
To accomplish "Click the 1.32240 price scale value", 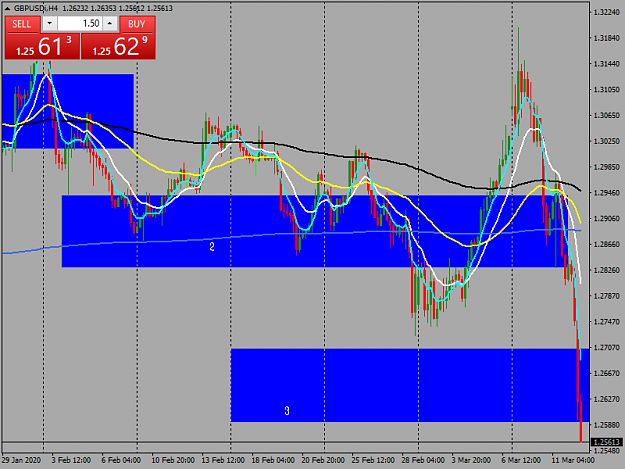I will point(607,12).
